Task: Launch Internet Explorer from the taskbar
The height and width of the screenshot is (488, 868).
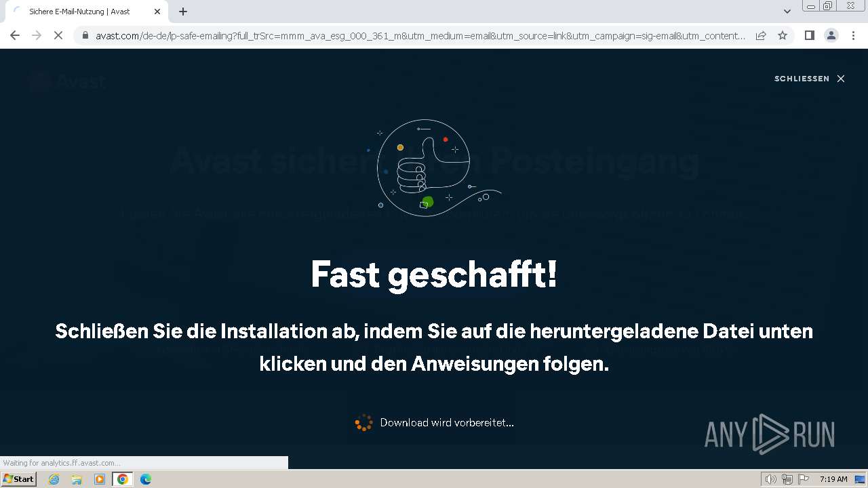Action: click(x=54, y=479)
